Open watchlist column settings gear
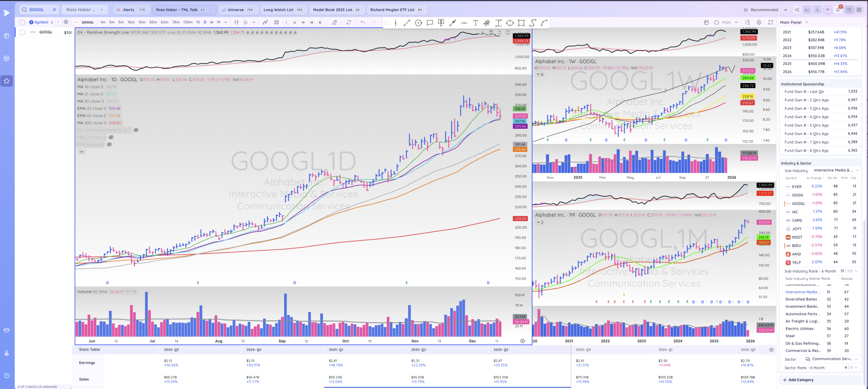Image resolution: width=868 pixels, height=389 pixels. [x=66, y=22]
